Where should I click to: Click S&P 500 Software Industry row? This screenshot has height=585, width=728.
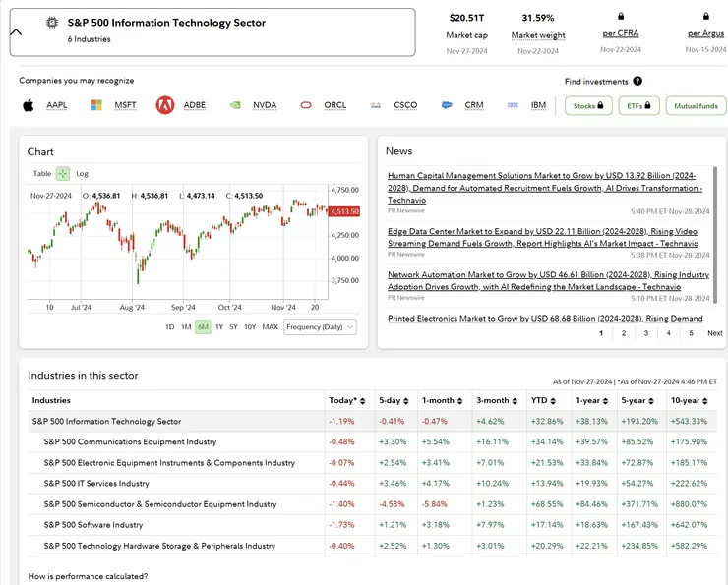[x=372, y=525]
